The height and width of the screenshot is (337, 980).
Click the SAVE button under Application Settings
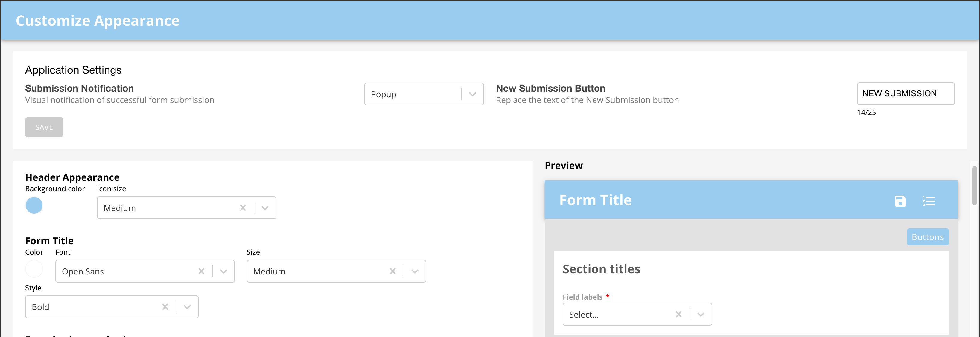(44, 127)
